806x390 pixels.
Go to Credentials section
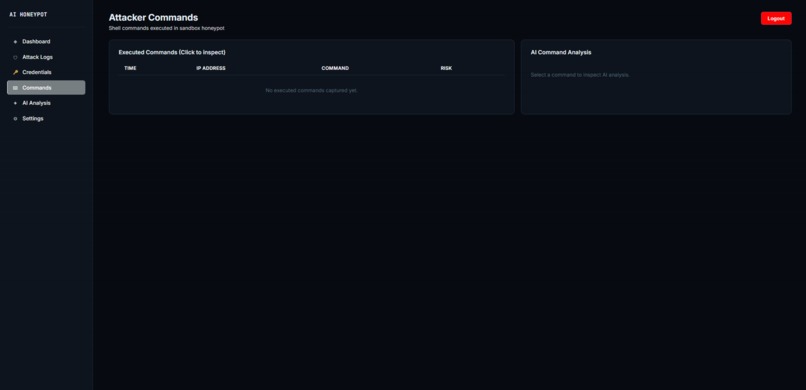46,72
